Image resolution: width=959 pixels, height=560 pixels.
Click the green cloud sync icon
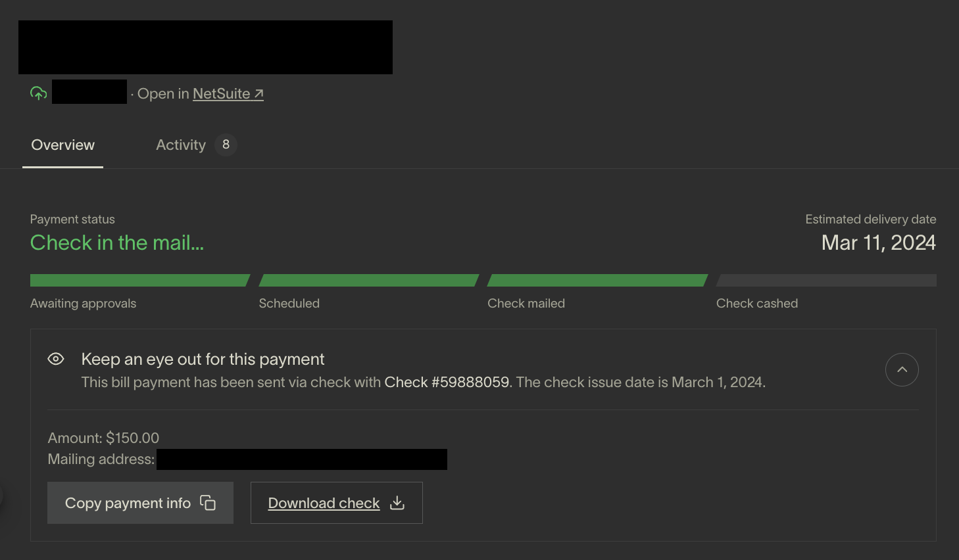39,93
